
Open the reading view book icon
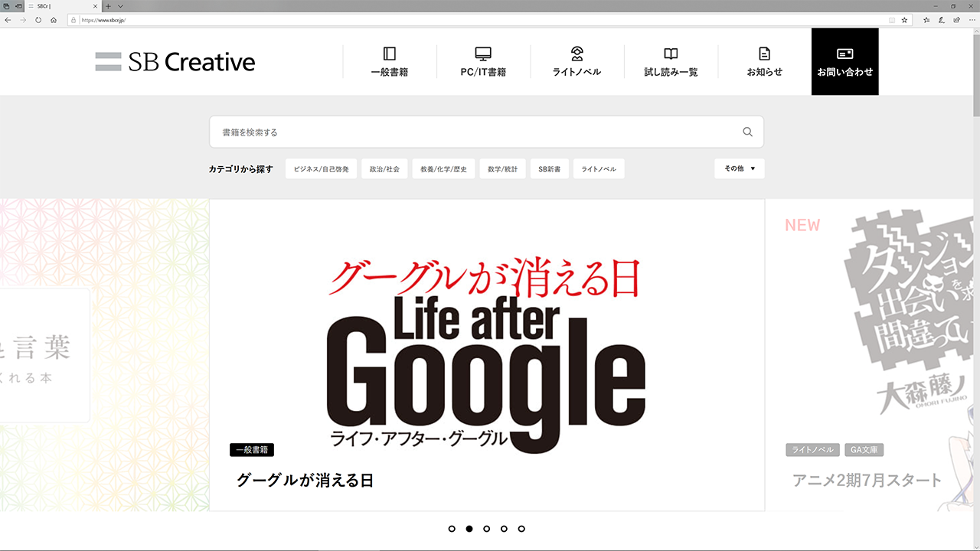(x=892, y=20)
